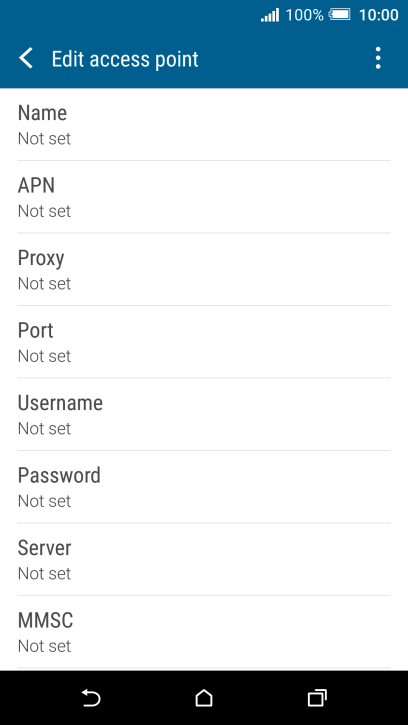Tap the Android back navigation button

coord(91,698)
